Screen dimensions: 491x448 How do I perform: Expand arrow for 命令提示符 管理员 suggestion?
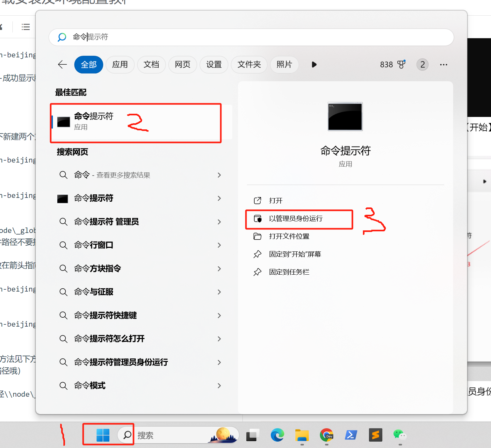click(x=219, y=222)
